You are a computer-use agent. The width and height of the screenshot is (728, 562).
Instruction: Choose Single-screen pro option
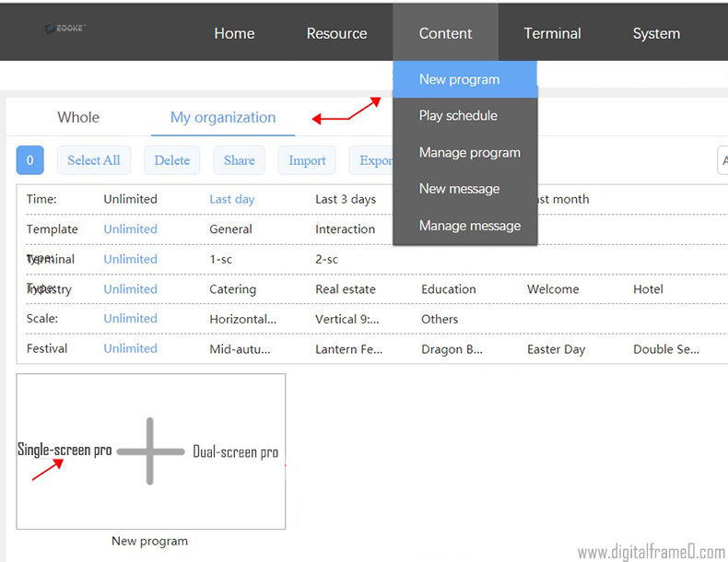click(x=65, y=451)
